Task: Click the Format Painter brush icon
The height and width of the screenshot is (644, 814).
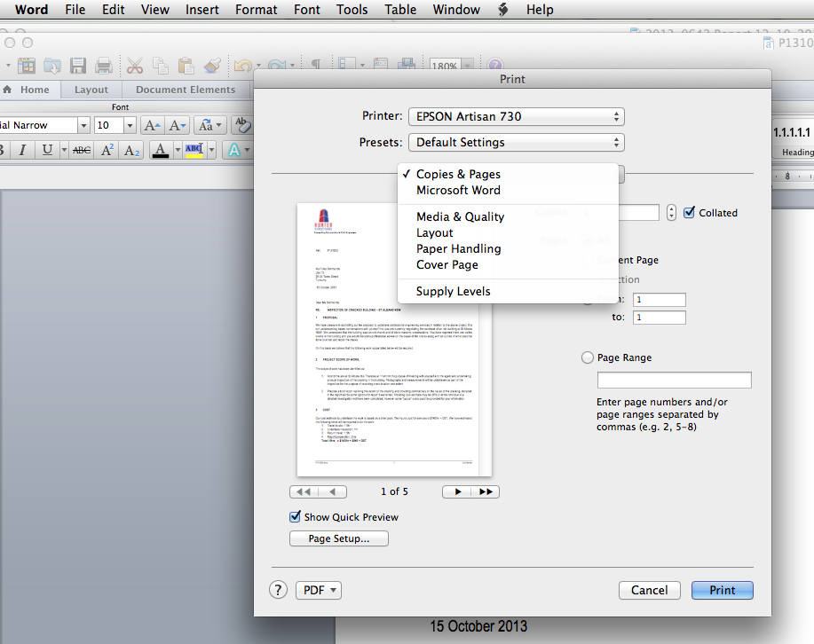Action: tap(212, 66)
